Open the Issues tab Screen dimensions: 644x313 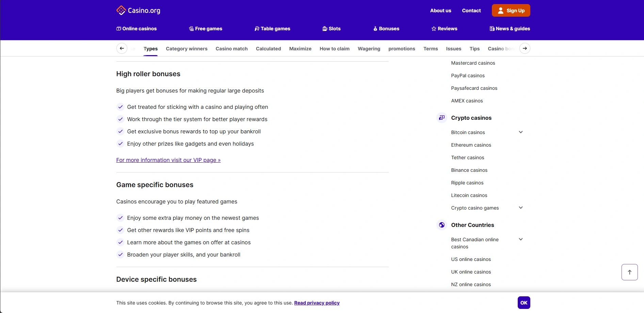[453, 49]
